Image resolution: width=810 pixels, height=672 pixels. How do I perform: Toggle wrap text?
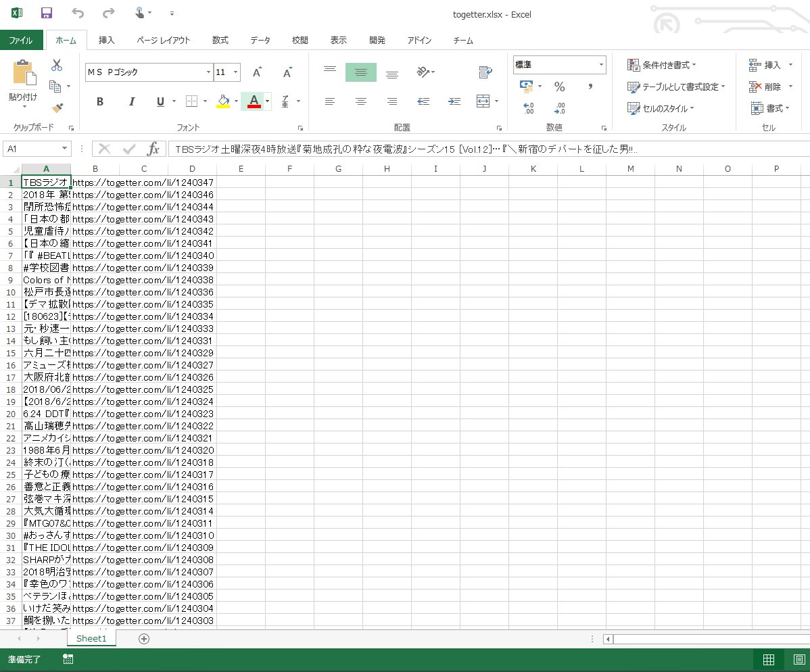tap(485, 72)
